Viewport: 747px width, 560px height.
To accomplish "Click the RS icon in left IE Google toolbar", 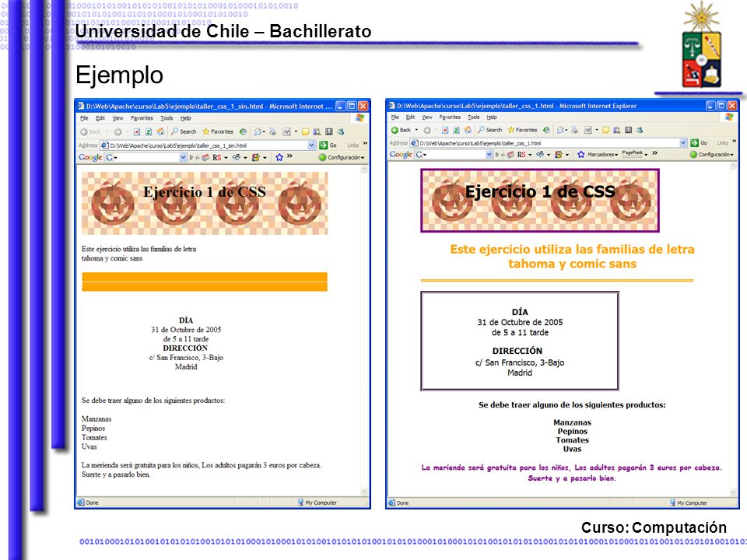I will (217, 158).
